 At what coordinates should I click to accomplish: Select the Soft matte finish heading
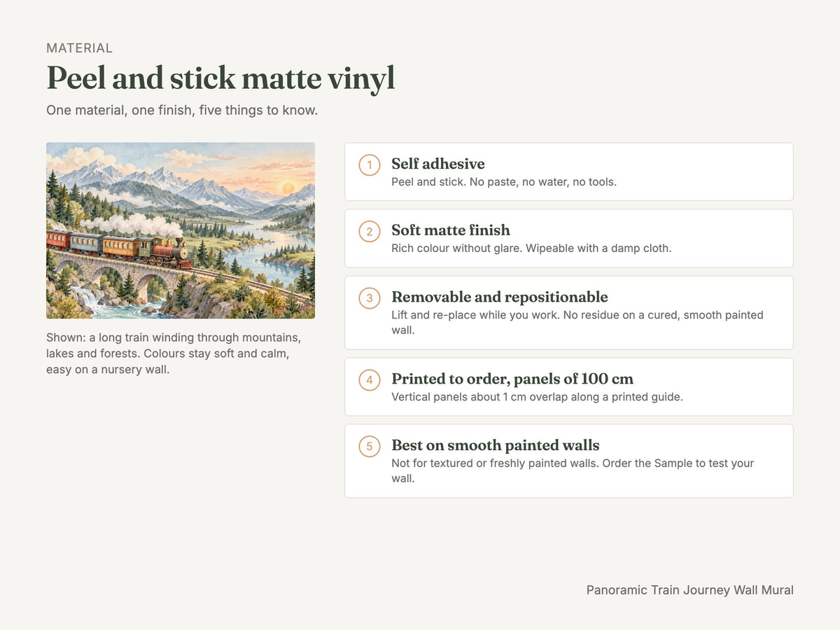[451, 230]
